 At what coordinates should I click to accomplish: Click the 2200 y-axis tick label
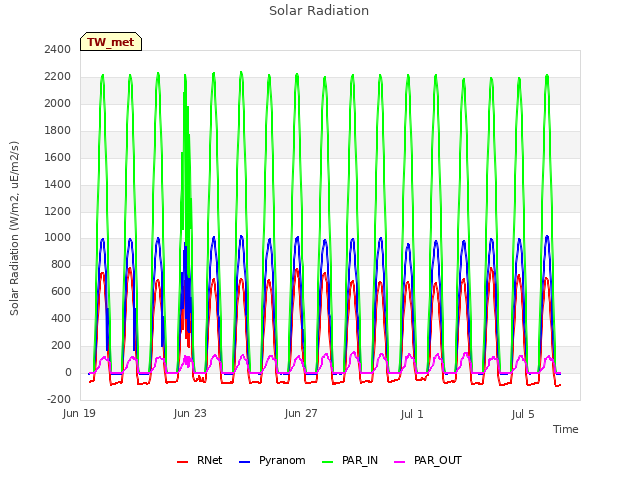coord(58,77)
